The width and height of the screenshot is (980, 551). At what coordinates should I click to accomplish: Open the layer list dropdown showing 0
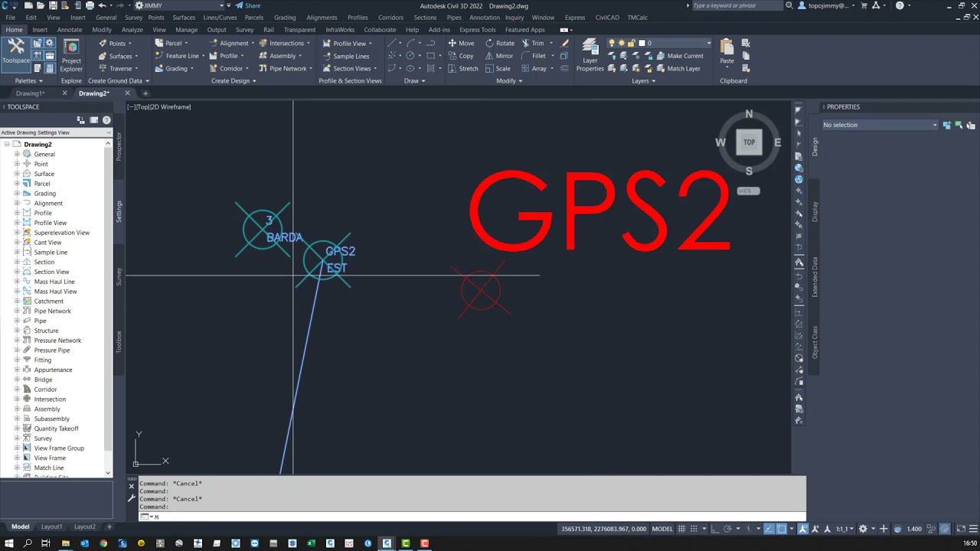click(660, 43)
